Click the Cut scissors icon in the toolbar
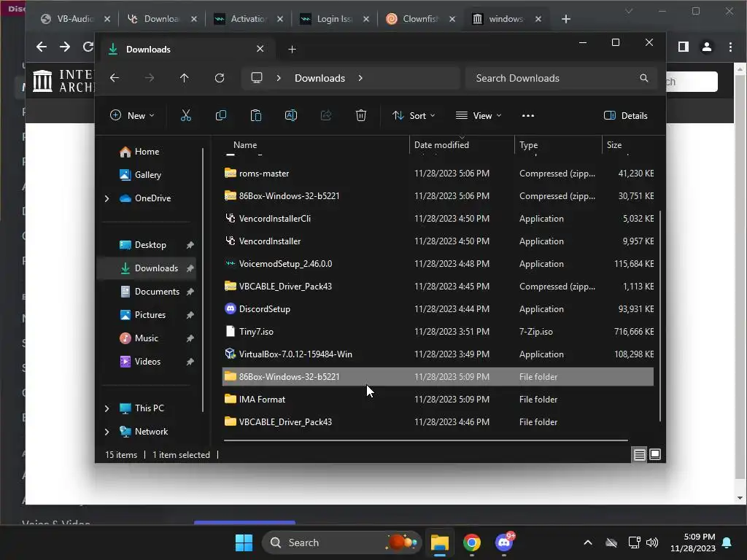The width and height of the screenshot is (747, 560). [x=186, y=116]
